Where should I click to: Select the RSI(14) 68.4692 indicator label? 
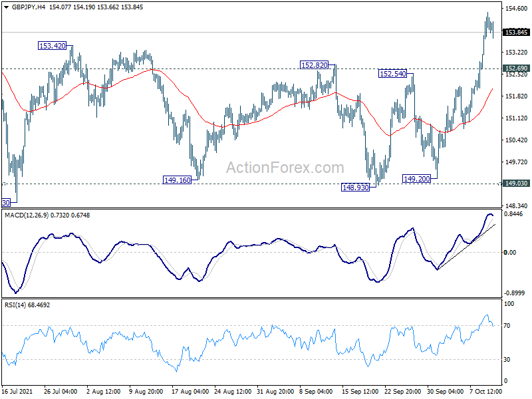point(27,305)
